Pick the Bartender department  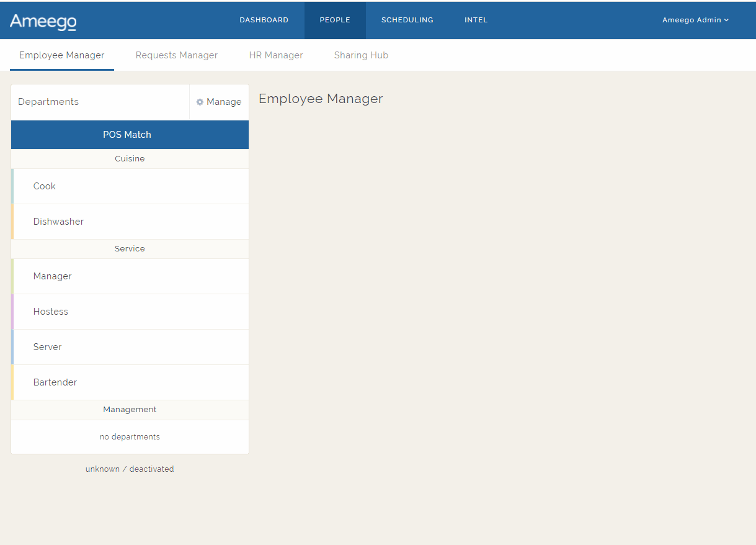(x=55, y=382)
